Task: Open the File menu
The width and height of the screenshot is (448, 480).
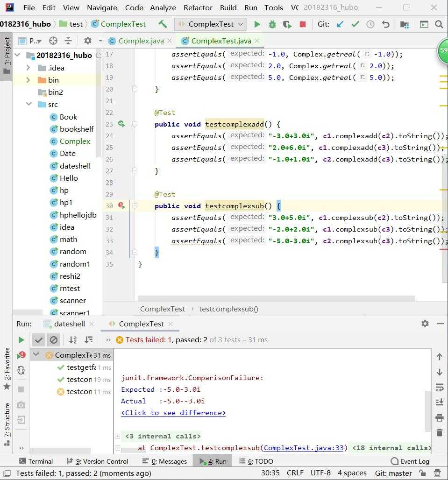Action: tap(29, 7)
